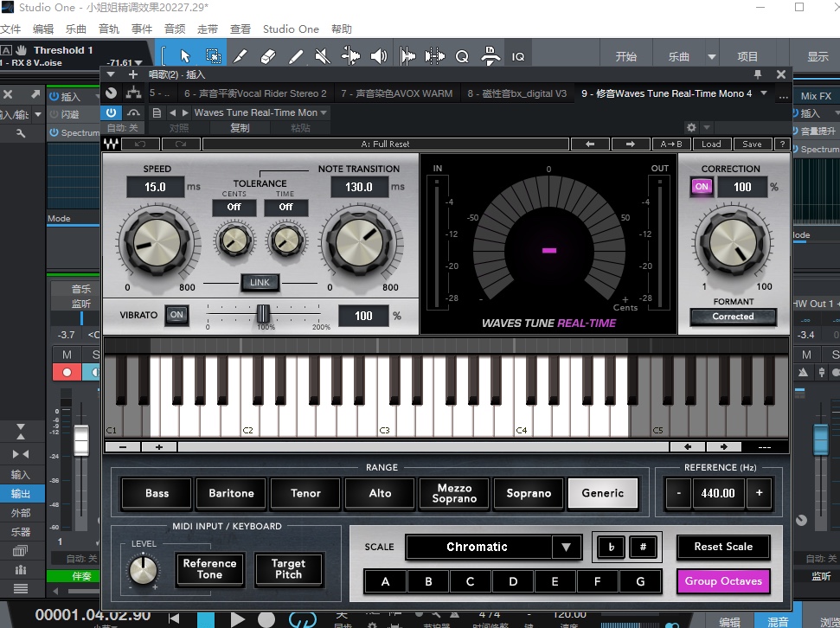Pin the plugin window

click(758, 74)
